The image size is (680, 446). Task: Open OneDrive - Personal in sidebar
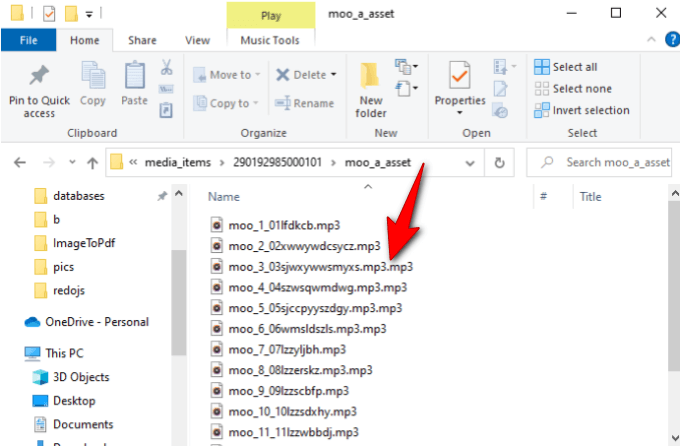[x=87, y=322]
